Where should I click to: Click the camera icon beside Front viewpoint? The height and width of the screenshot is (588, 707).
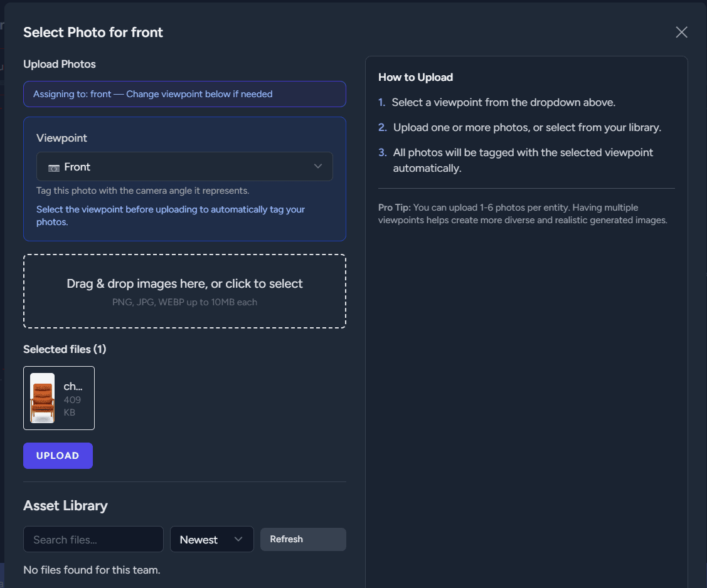[x=54, y=167]
